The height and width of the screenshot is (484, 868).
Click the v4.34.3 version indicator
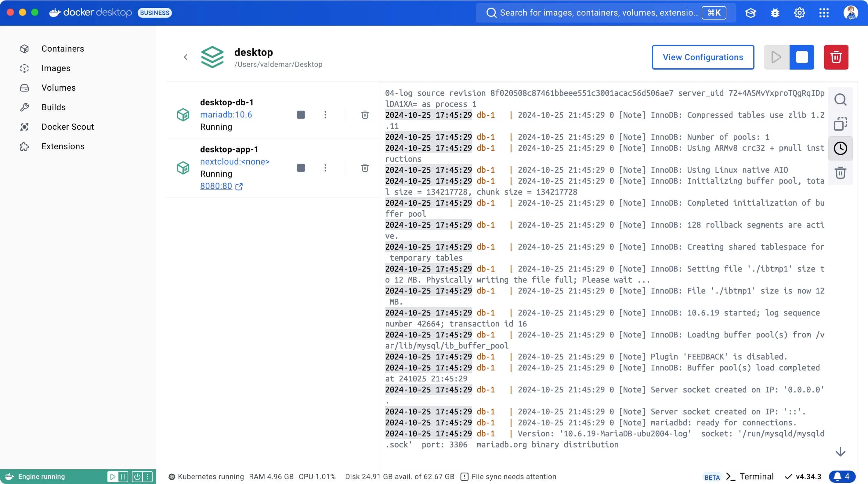pos(803,477)
